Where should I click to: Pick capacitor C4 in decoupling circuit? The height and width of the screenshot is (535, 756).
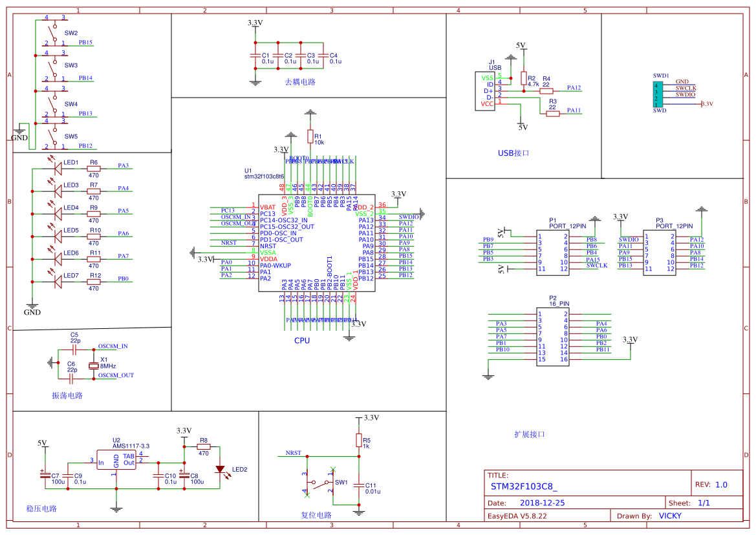(x=323, y=56)
